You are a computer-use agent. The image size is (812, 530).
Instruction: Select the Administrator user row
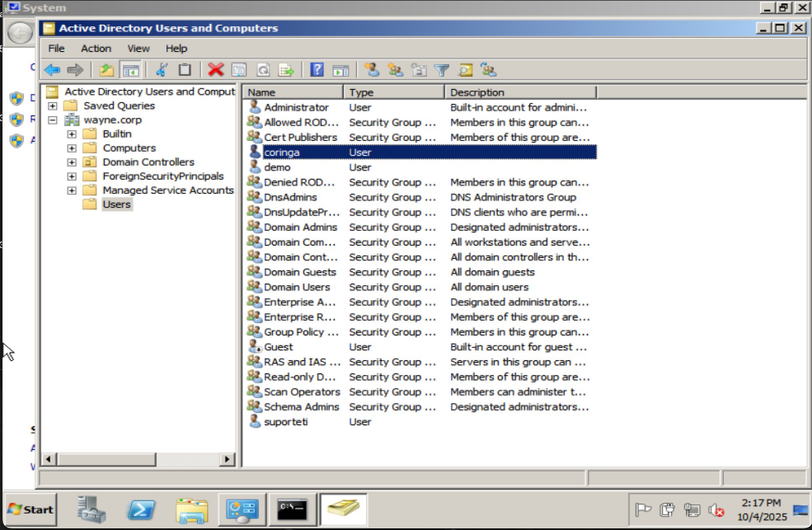[x=421, y=108]
